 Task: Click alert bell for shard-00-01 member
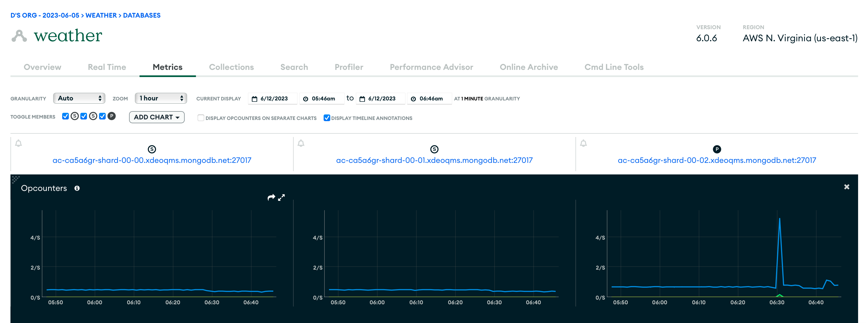(301, 144)
